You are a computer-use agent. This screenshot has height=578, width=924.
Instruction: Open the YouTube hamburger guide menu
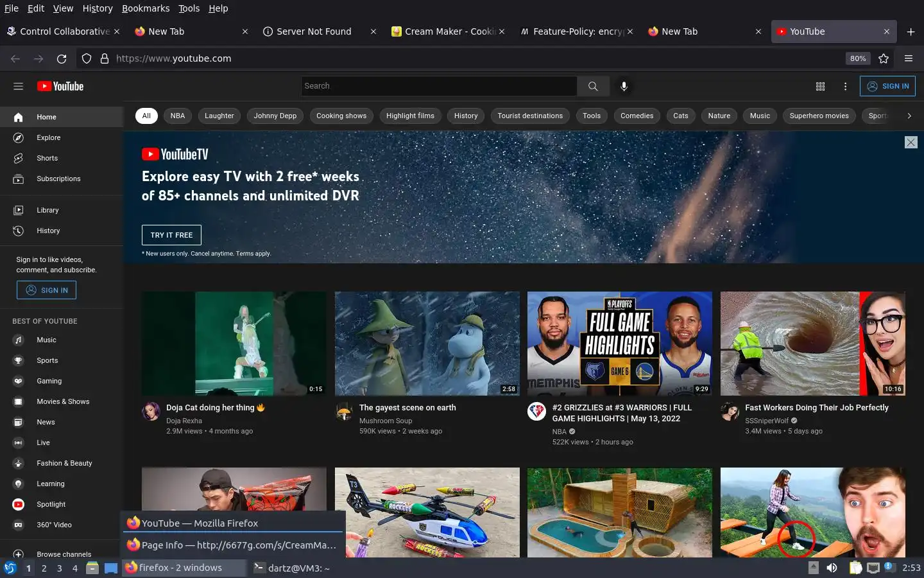click(18, 86)
